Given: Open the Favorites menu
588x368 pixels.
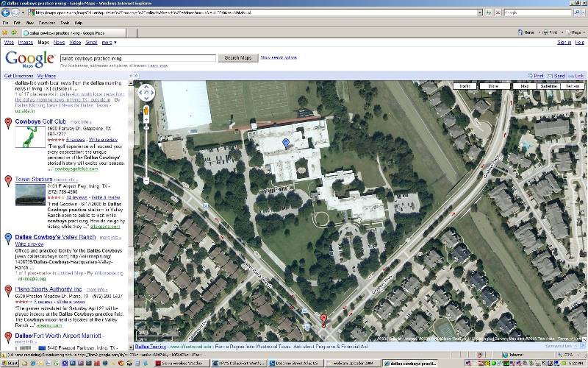Looking at the screenshot, I should coord(47,23).
